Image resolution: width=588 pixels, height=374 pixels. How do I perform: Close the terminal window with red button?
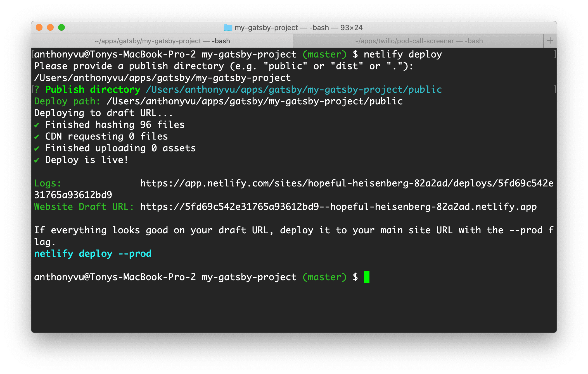click(39, 27)
